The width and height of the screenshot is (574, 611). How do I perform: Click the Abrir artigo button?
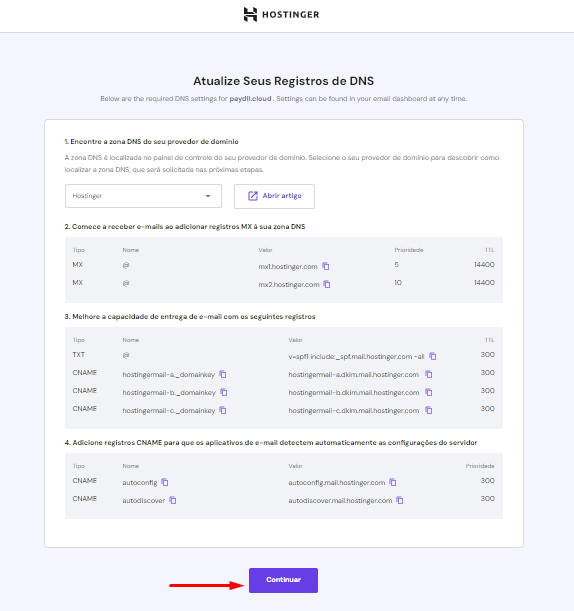click(x=274, y=196)
